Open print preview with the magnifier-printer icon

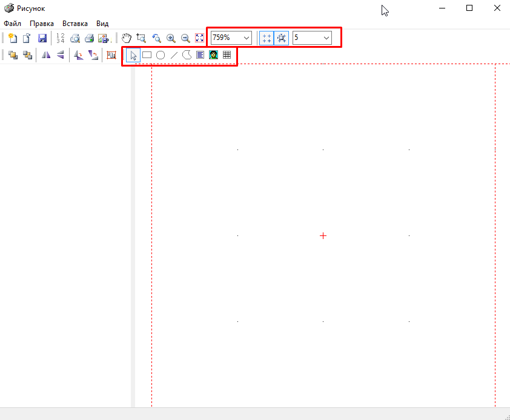[75, 38]
